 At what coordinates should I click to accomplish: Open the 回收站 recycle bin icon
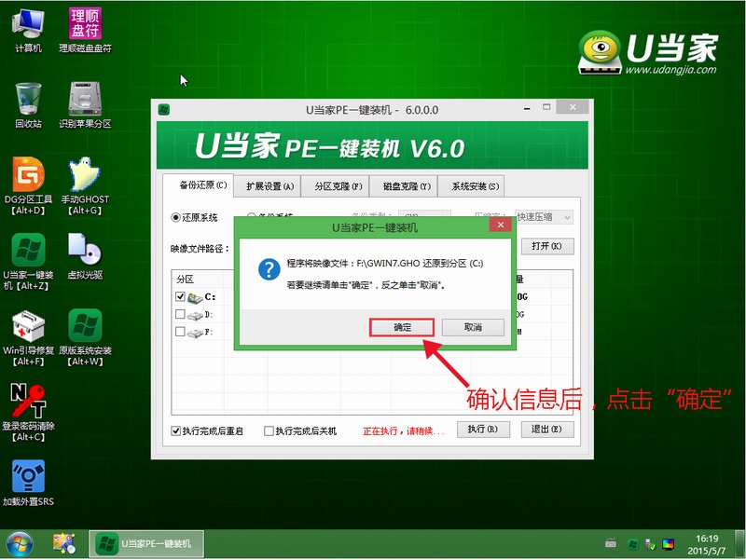[x=28, y=105]
